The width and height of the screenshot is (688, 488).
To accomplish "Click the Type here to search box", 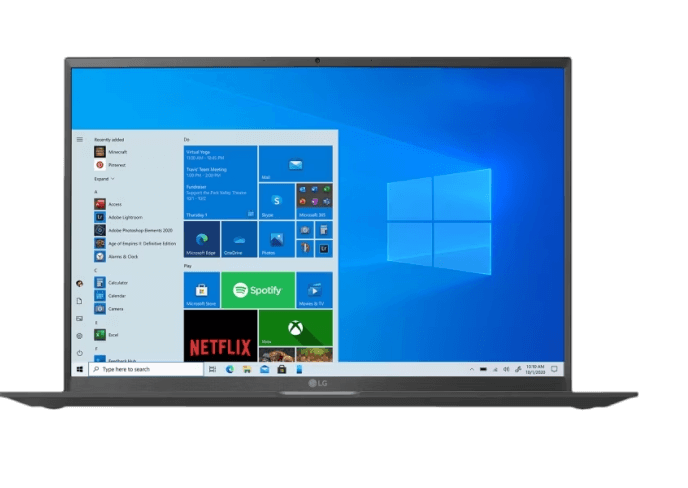I will tap(145, 369).
